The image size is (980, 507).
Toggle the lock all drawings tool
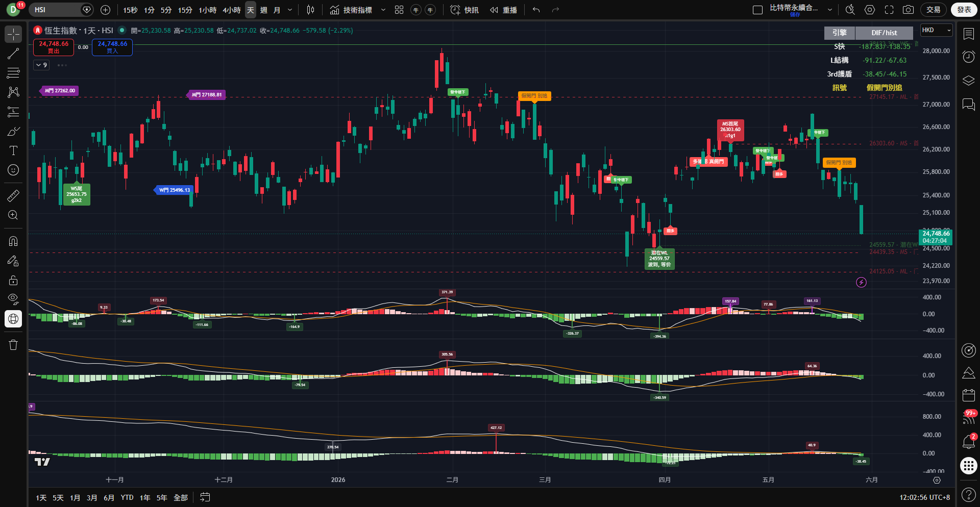coord(13,280)
